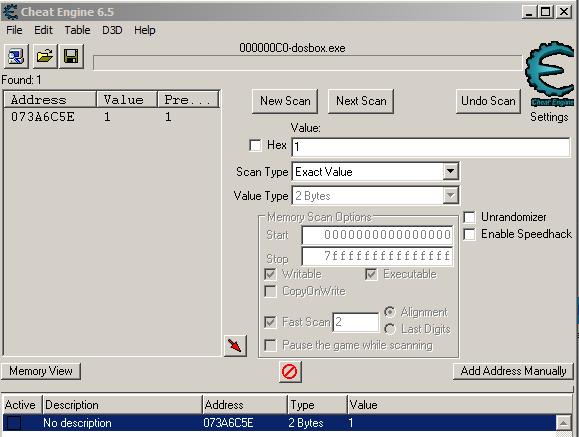Open Memory View
This screenshot has width=579, height=437.
(41, 371)
